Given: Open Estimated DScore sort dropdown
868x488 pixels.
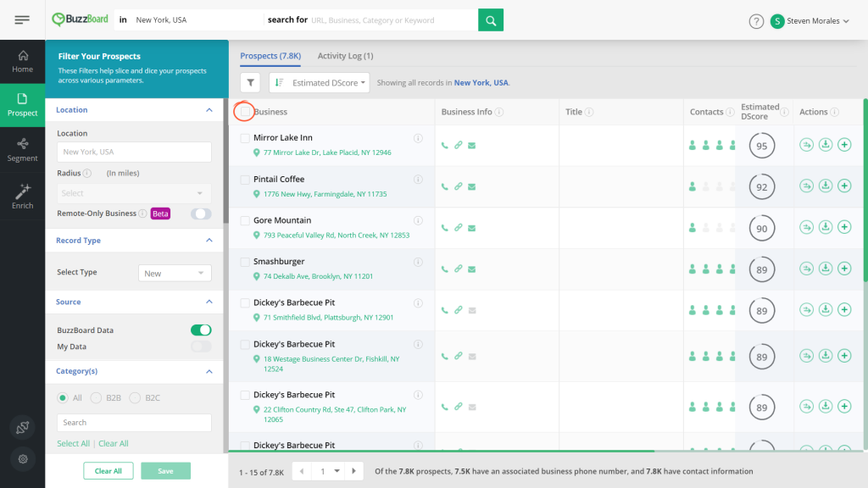Looking at the screenshot, I should pos(320,82).
